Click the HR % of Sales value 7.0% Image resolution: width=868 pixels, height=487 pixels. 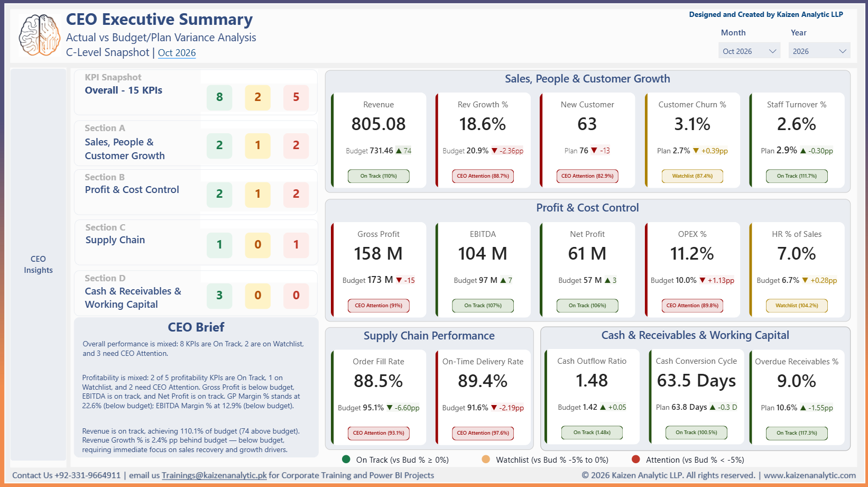click(x=797, y=254)
